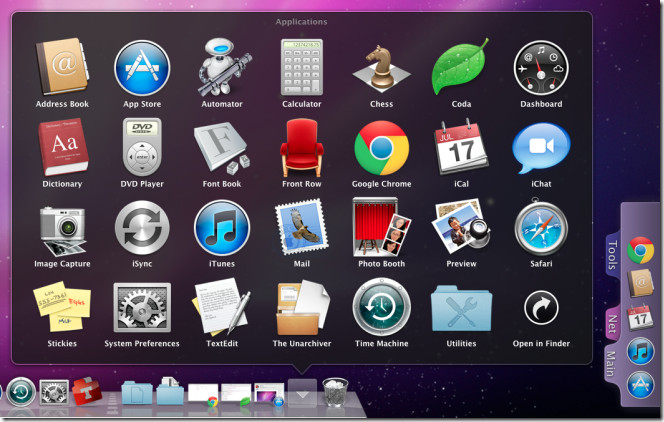Image resolution: width=664 pixels, height=422 pixels.
Task: Open the red toolbox app in Dock
Action: pos(87,391)
